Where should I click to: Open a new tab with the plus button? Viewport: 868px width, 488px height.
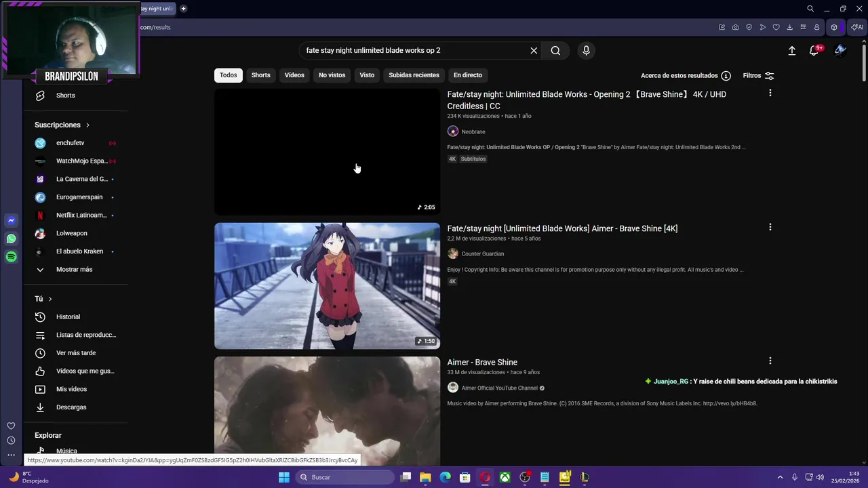[183, 9]
